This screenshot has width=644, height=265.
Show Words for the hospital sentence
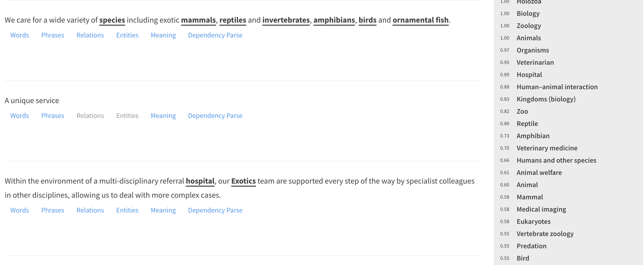(20, 210)
